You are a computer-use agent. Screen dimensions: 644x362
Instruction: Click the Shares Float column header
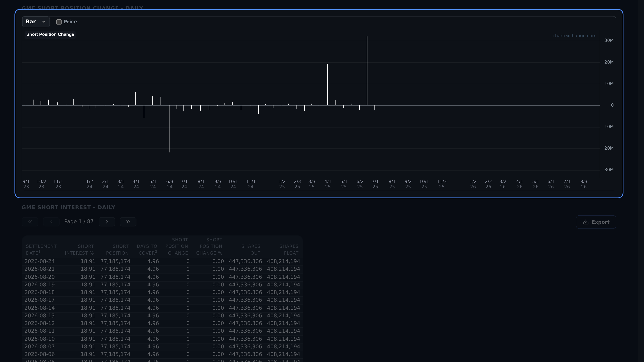pos(289,250)
